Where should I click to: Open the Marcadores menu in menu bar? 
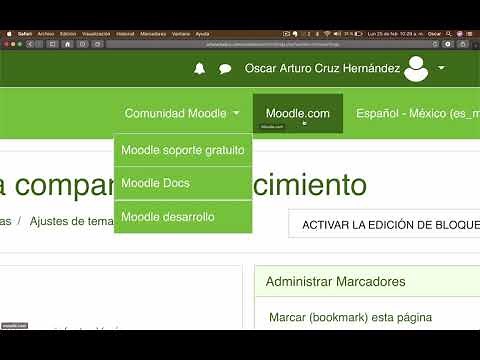(153, 34)
